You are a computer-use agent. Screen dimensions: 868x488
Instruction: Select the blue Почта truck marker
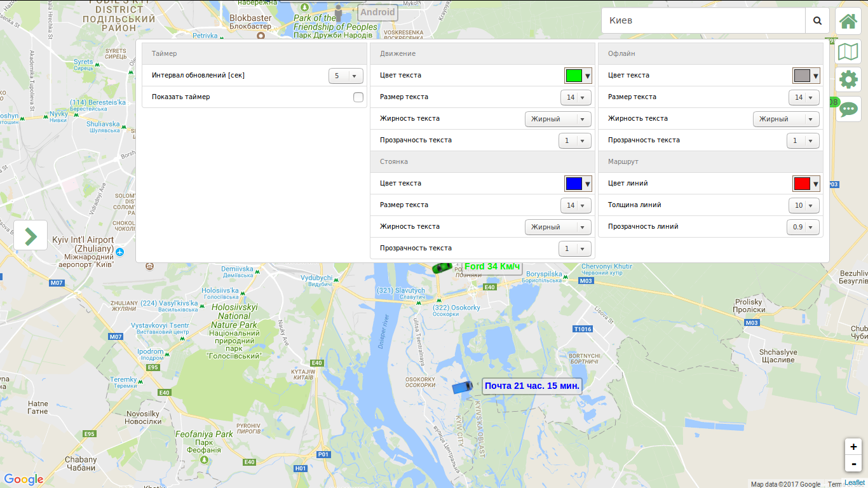(462, 386)
